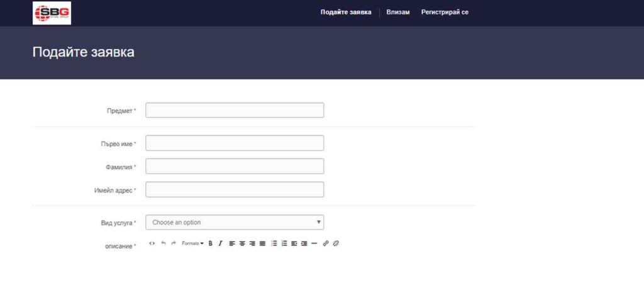Insert horizontal line
The width and height of the screenshot is (644, 288).
pyautogui.click(x=314, y=243)
